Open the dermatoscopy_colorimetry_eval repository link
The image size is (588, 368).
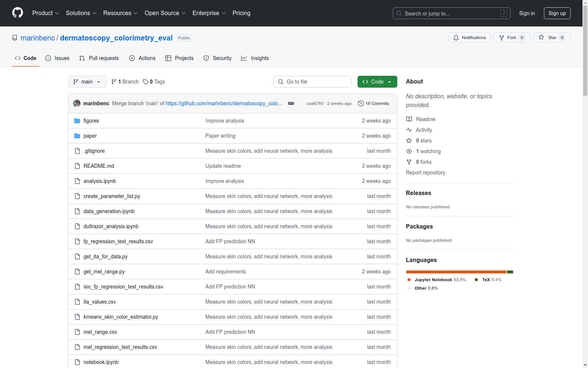(116, 38)
